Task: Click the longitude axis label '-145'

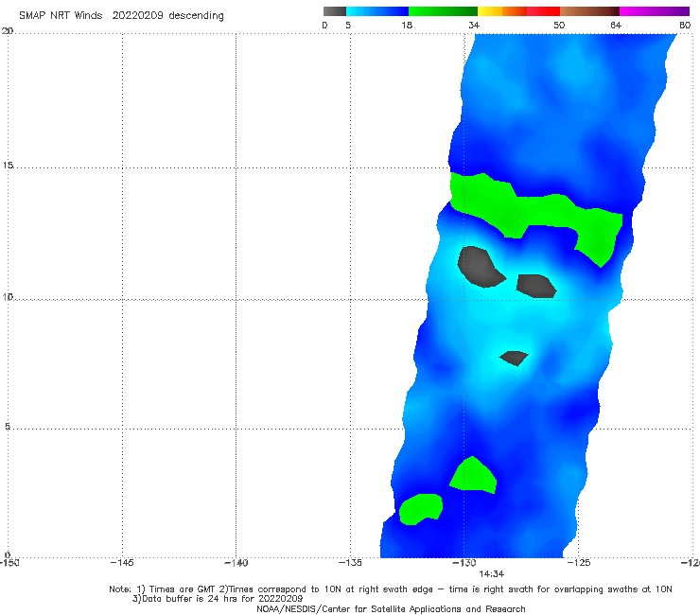Action: pyautogui.click(x=122, y=563)
